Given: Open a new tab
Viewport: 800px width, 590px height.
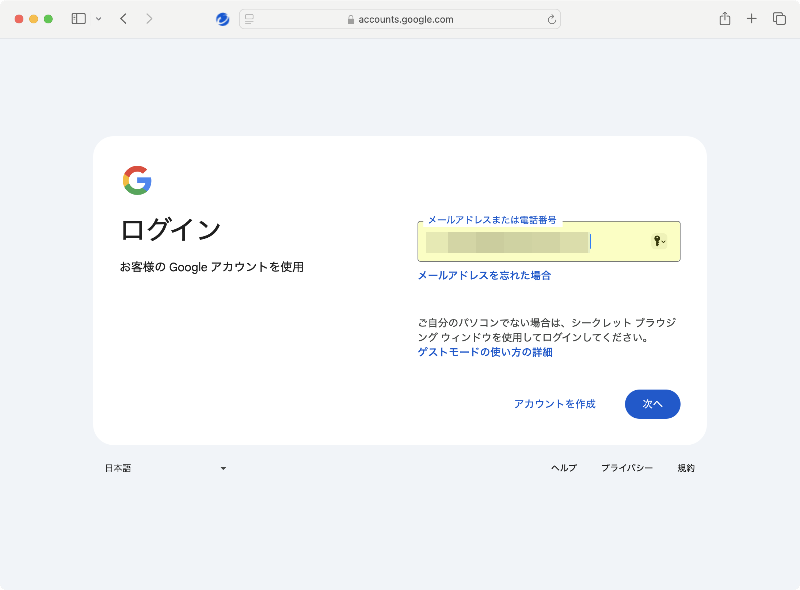Looking at the screenshot, I should [x=752, y=19].
